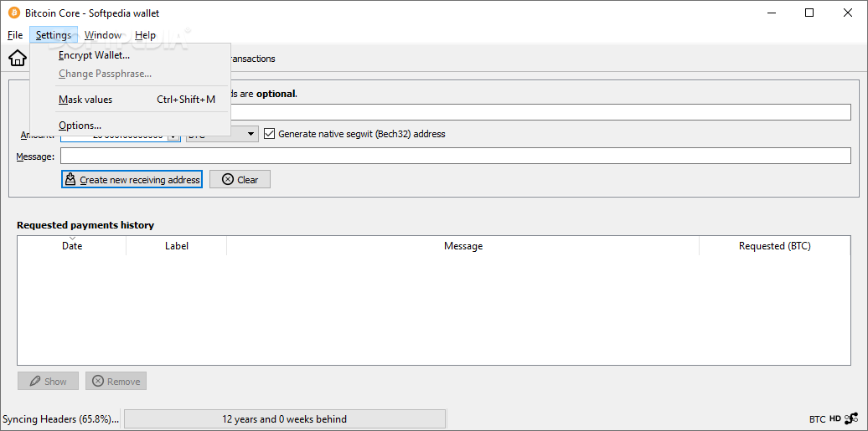This screenshot has height=431, width=868.
Task: Click Create new receiving address button
Action: tap(132, 179)
